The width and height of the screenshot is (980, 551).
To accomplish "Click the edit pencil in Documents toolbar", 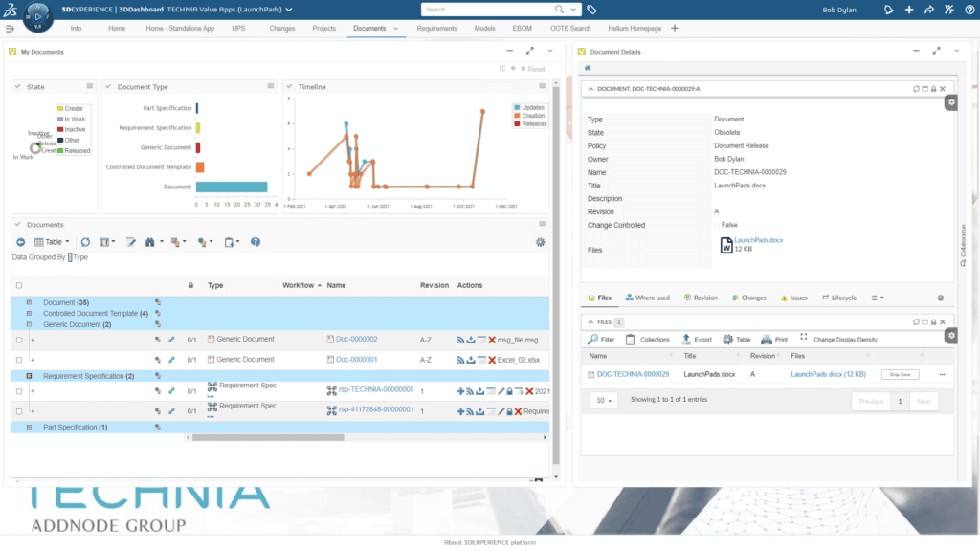I will [x=130, y=242].
